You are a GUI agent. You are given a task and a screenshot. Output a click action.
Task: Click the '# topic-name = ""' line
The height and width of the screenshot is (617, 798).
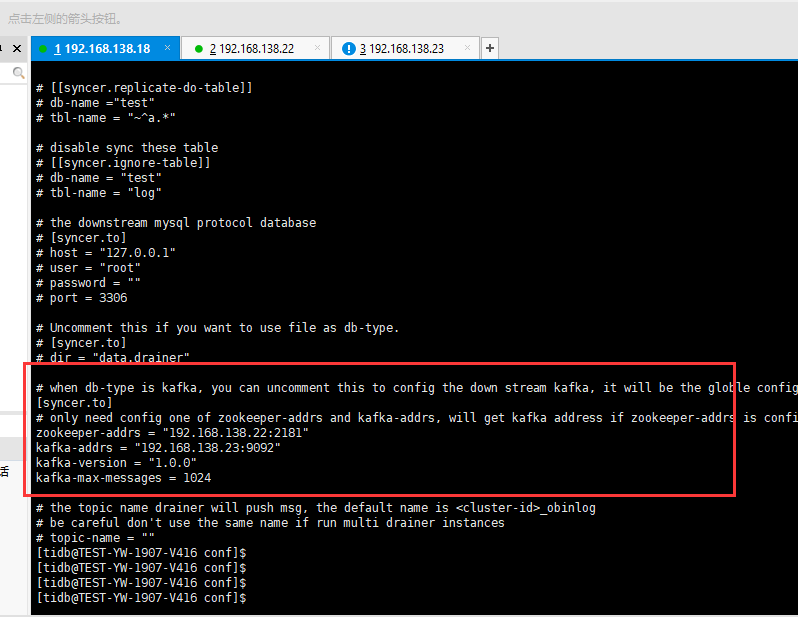pos(95,538)
